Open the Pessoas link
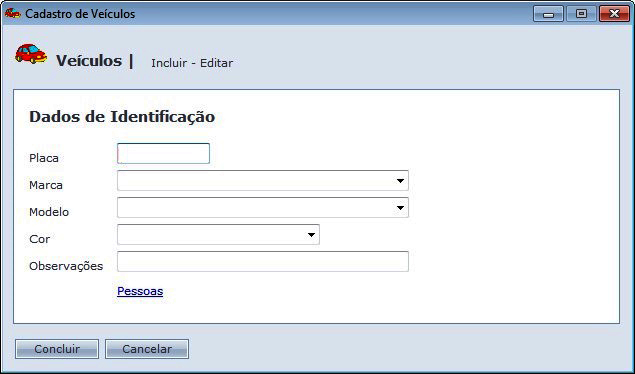 pyautogui.click(x=140, y=291)
